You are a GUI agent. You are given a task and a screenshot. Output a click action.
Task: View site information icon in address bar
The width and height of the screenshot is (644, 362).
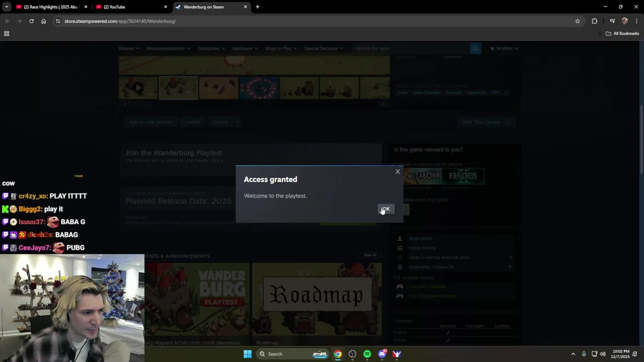point(58,21)
